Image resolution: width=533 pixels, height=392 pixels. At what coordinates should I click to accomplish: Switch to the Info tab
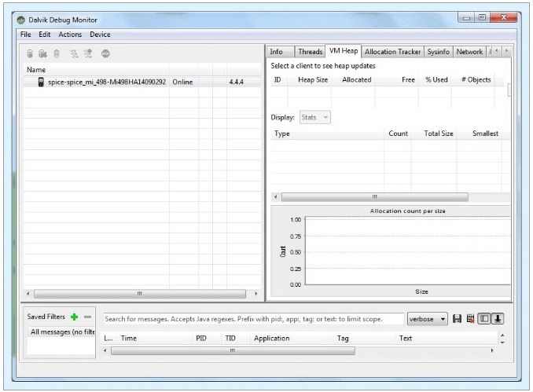(281, 52)
